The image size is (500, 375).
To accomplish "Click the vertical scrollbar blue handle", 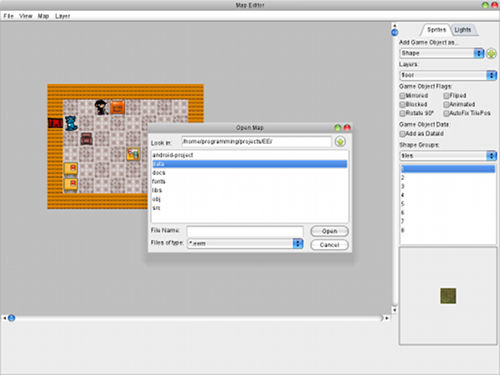I will (395, 32).
